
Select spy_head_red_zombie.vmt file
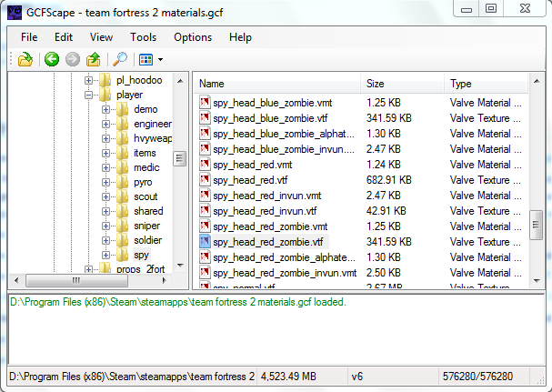270,226
